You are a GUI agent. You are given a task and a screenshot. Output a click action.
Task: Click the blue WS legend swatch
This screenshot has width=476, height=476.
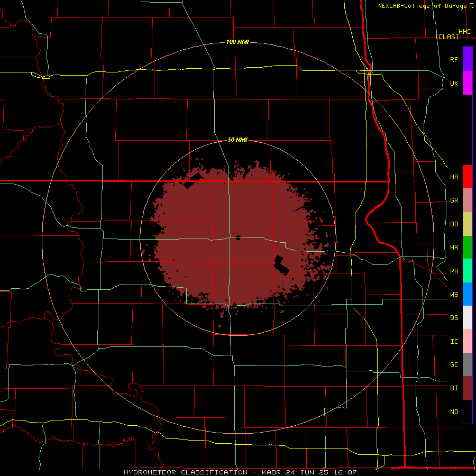[467, 294]
